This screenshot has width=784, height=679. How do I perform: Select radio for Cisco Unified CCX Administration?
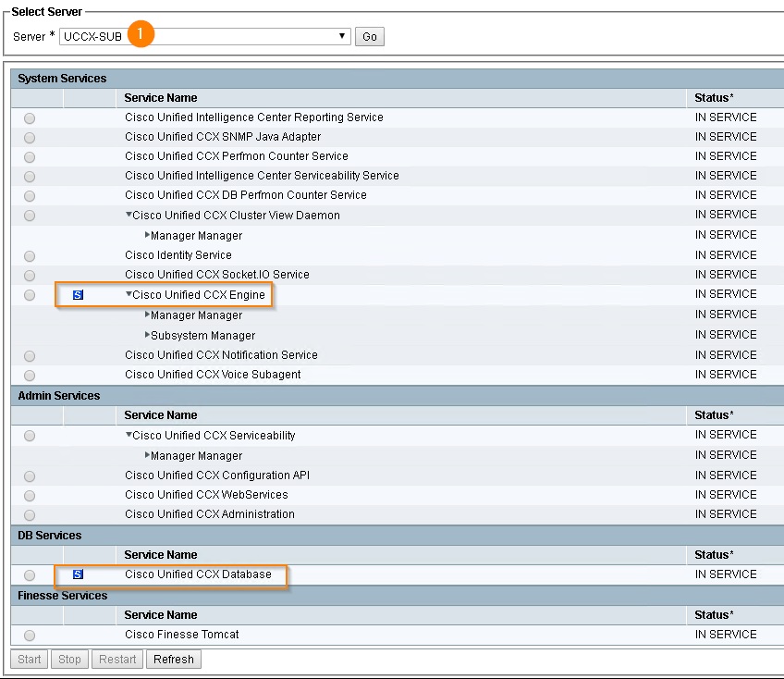30,515
